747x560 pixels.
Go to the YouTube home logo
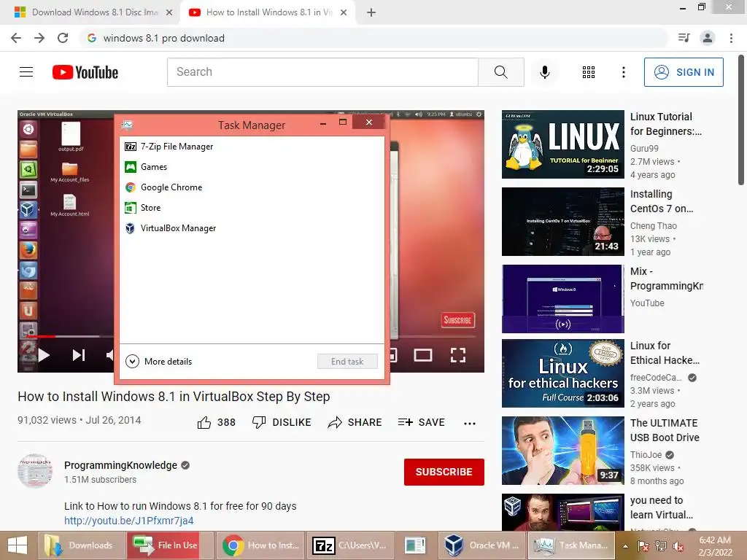pos(85,72)
